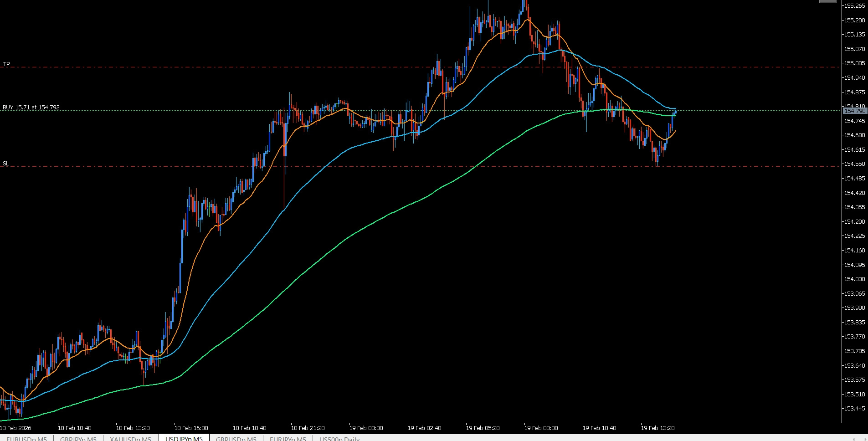This screenshot has height=441, width=868.
Task: Click the TP label text on chart
Action: pyautogui.click(x=6, y=64)
